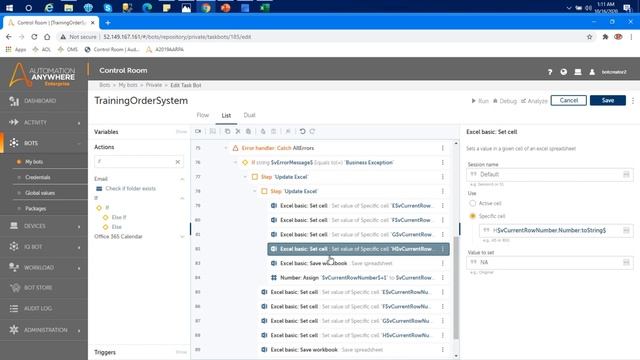Screen dimensions: 640x360
Task: Collapse the If string SvErrorMessage row
Action: [x=235, y=162]
